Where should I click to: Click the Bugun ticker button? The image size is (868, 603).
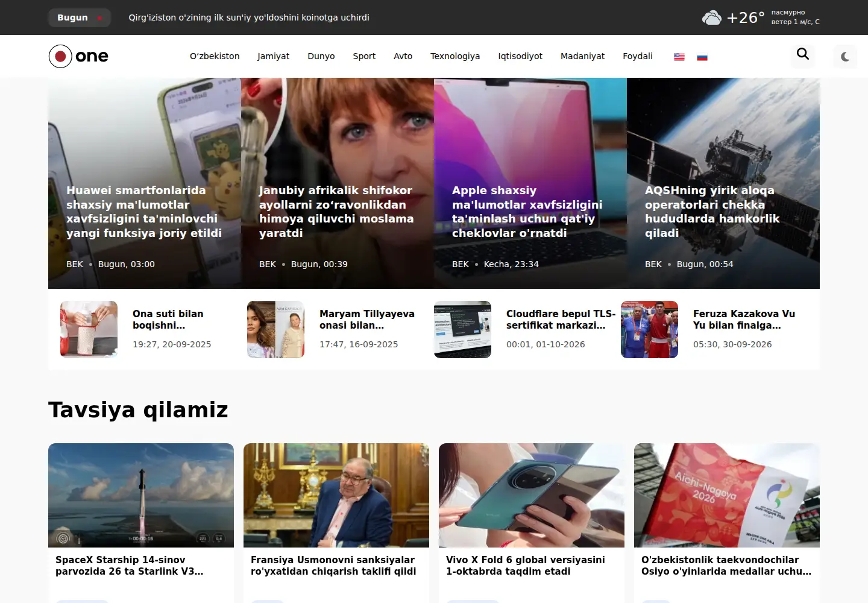click(x=80, y=17)
